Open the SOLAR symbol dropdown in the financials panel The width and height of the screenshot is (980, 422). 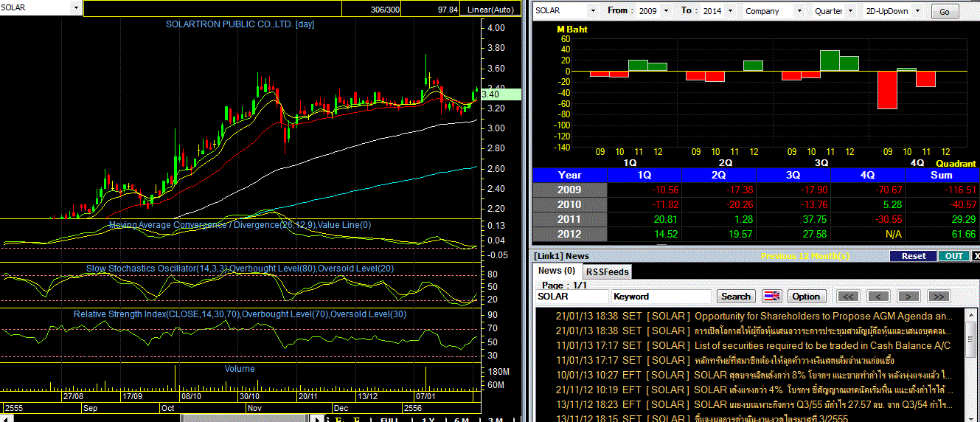coord(592,11)
